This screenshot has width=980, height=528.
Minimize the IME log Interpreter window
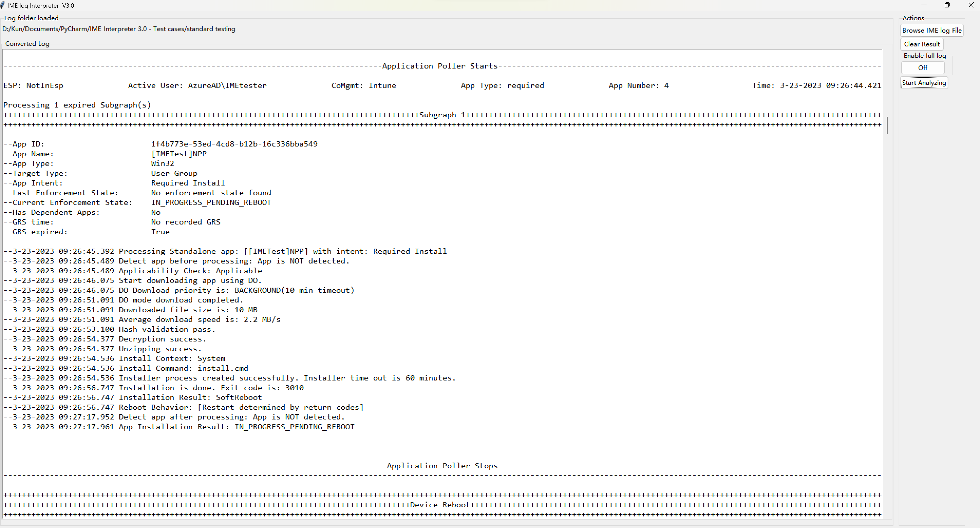[924, 5]
